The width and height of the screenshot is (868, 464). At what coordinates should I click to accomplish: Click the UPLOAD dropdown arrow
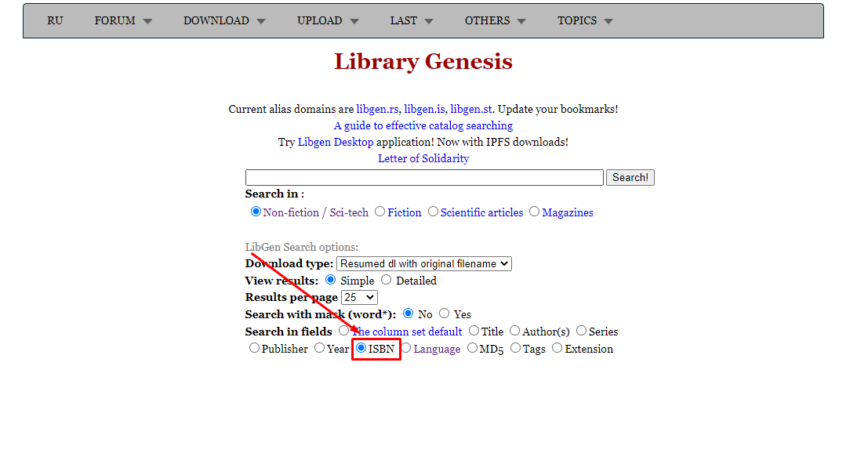[354, 22]
